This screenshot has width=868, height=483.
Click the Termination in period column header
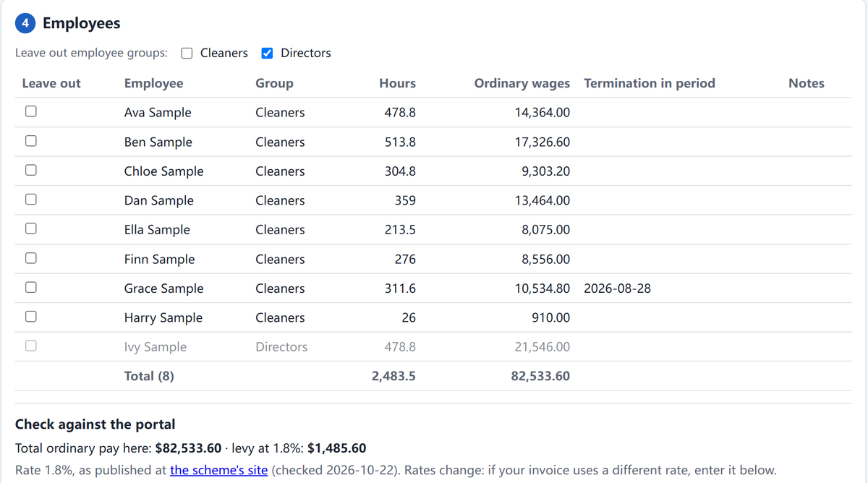650,83
